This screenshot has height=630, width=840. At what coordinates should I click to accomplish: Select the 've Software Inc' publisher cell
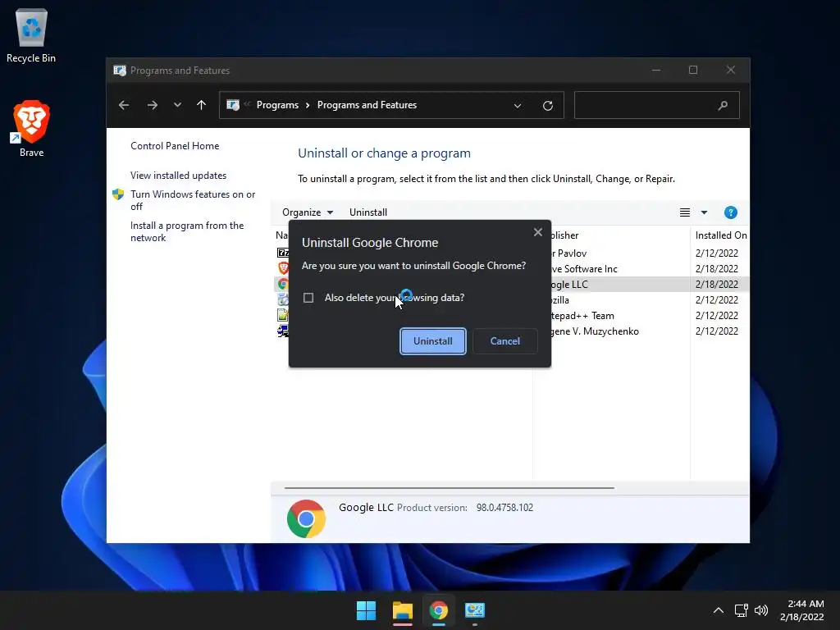pos(584,269)
